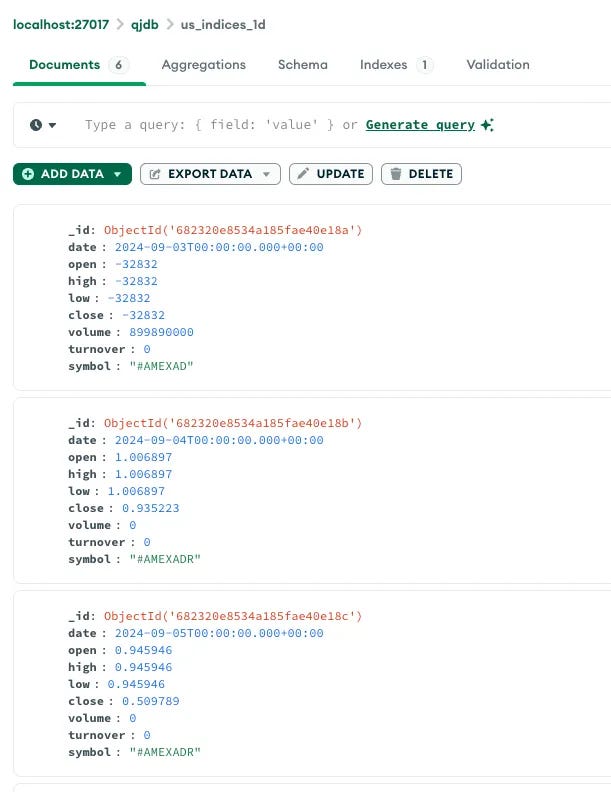Switch to the Schema tab
This screenshot has height=792, width=611.
[x=302, y=65]
